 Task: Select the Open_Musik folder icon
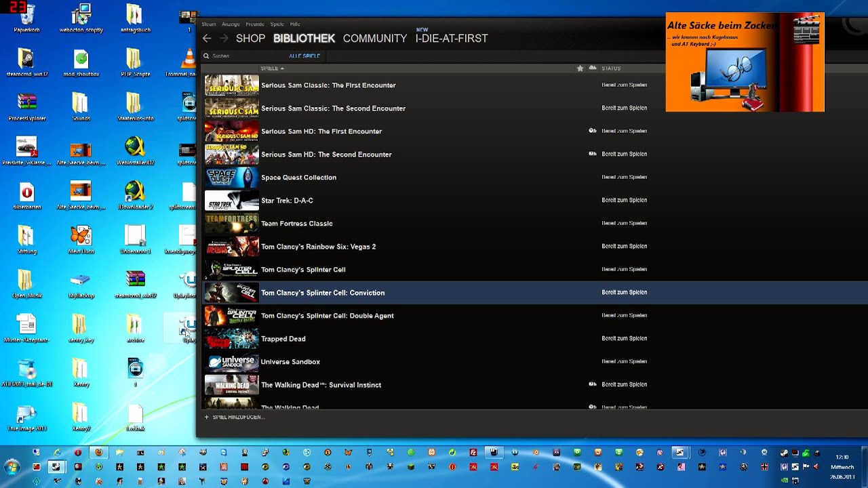point(26,285)
